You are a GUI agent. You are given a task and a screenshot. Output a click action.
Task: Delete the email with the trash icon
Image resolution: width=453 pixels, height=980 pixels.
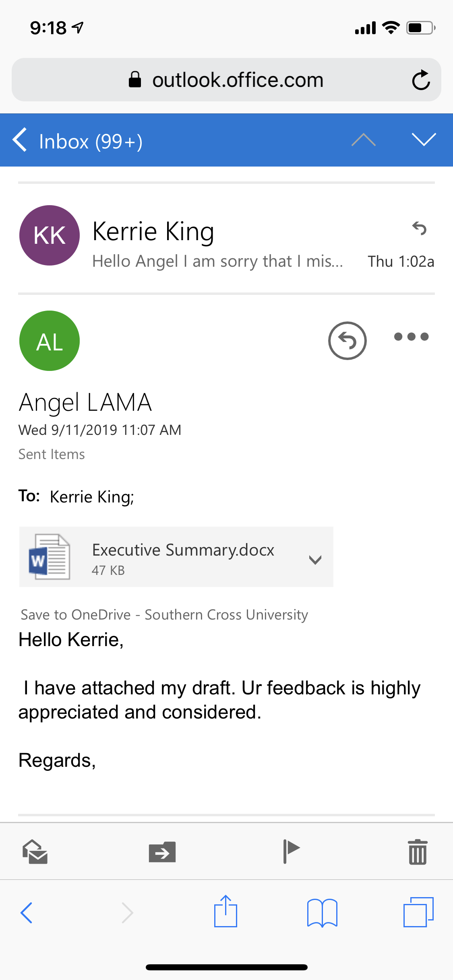pos(418,852)
